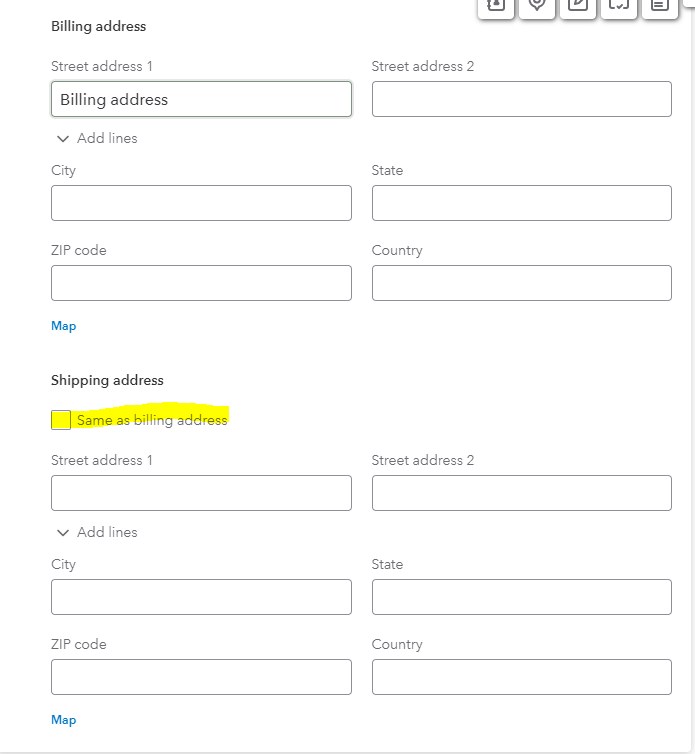Image resolution: width=695 pixels, height=754 pixels.
Task: Select the shipping Country input field
Action: 522,677
